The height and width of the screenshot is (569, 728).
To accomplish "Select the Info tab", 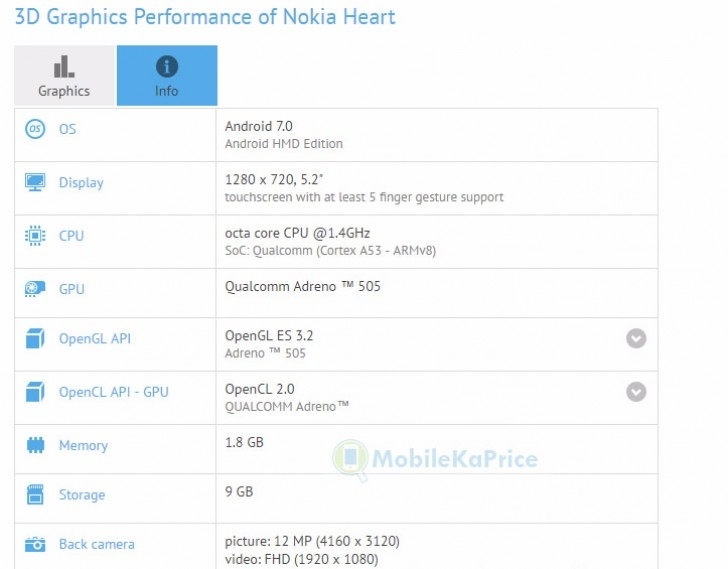I will (167, 76).
